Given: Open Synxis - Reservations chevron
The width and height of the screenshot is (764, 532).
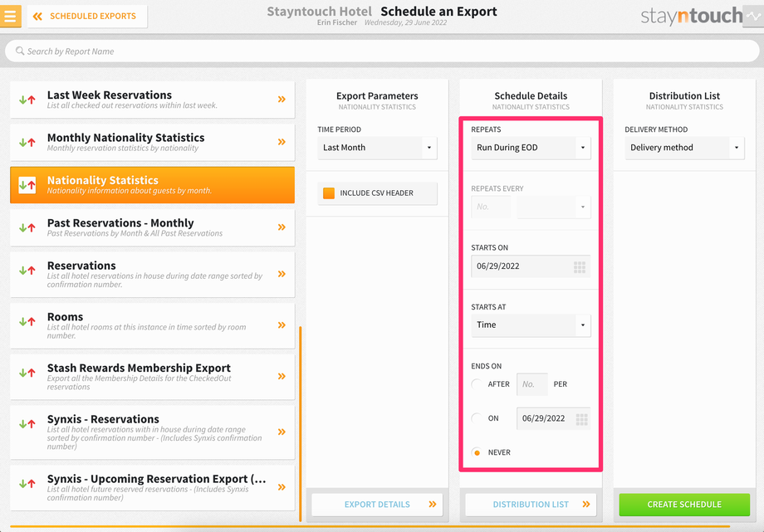Looking at the screenshot, I should click(282, 432).
